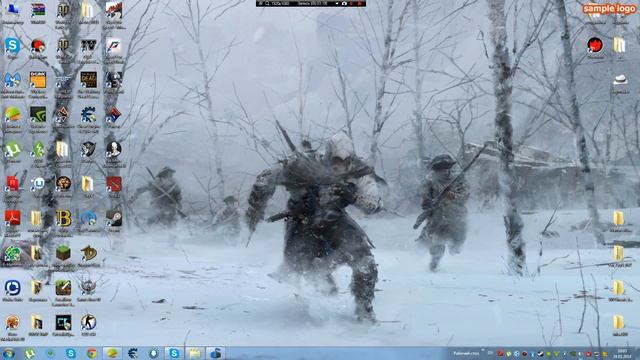Open the Windows Start menu
The image size is (640, 360).
pos(9,353)
